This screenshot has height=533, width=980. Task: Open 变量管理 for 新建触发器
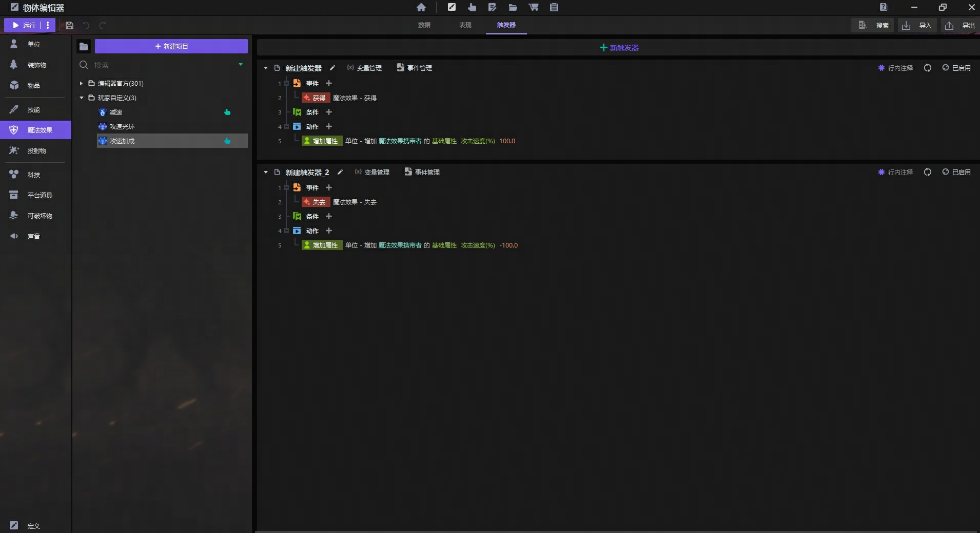click(364, 68)
